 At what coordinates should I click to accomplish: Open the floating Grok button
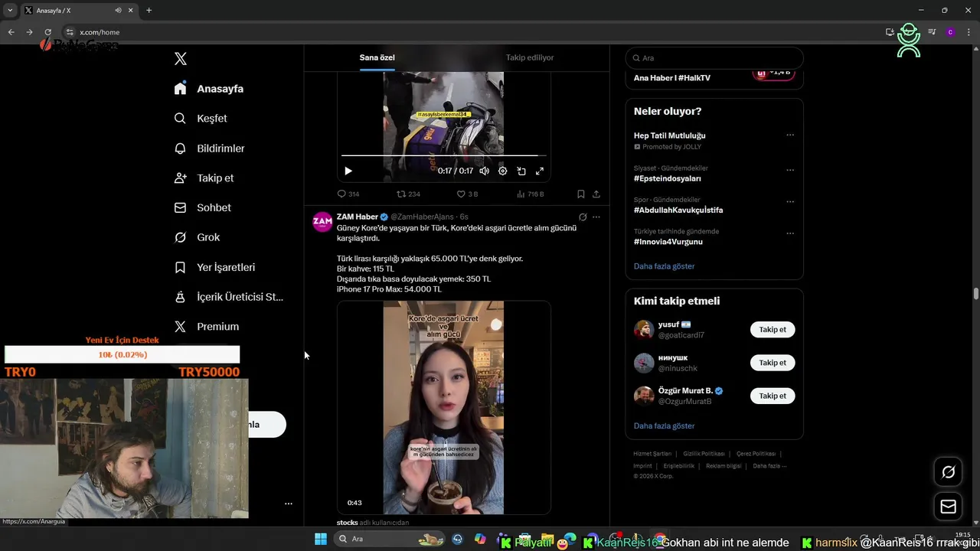click(948, 472)
